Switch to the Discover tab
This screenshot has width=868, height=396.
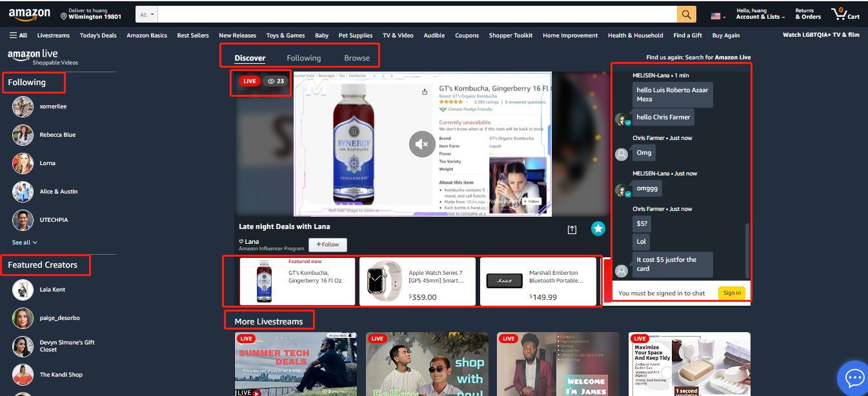(250, 58)
